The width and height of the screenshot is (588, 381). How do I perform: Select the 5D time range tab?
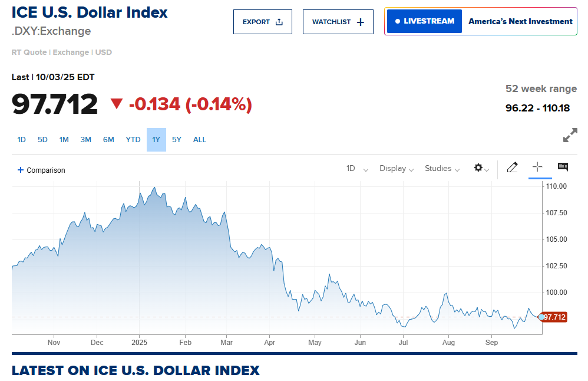pos(42,140)
